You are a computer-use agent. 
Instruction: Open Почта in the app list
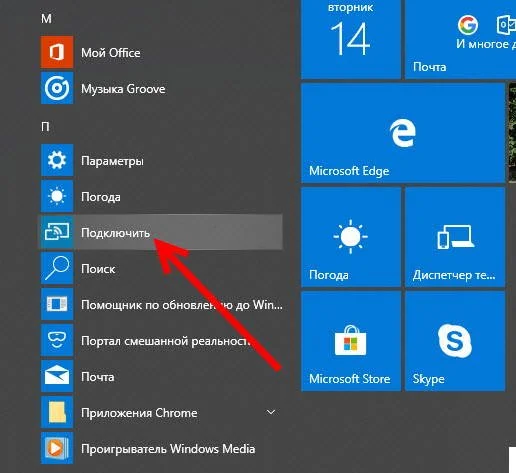pyautogui.click(x=161, y=376)
